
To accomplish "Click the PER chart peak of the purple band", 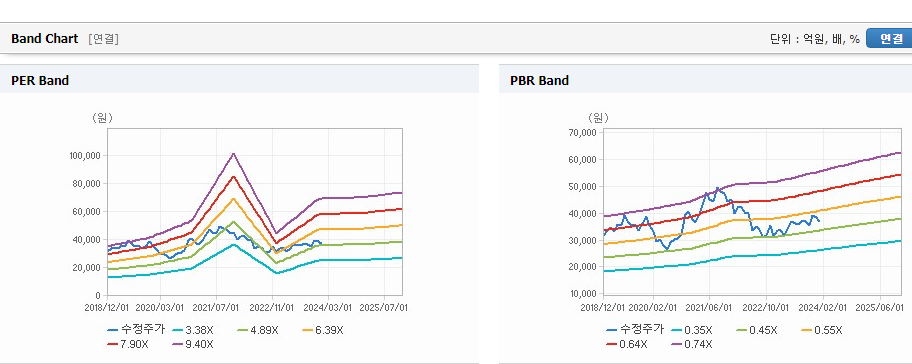I will 233,154.
